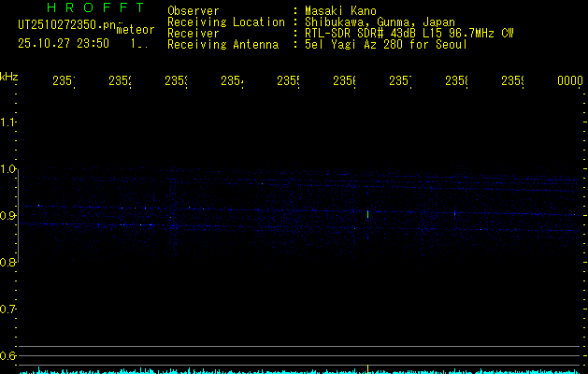Viewport: 588px width, 374px height.
Task: Click the 25.10.27 23:50 timestamp
Action: tap(64, 43)
